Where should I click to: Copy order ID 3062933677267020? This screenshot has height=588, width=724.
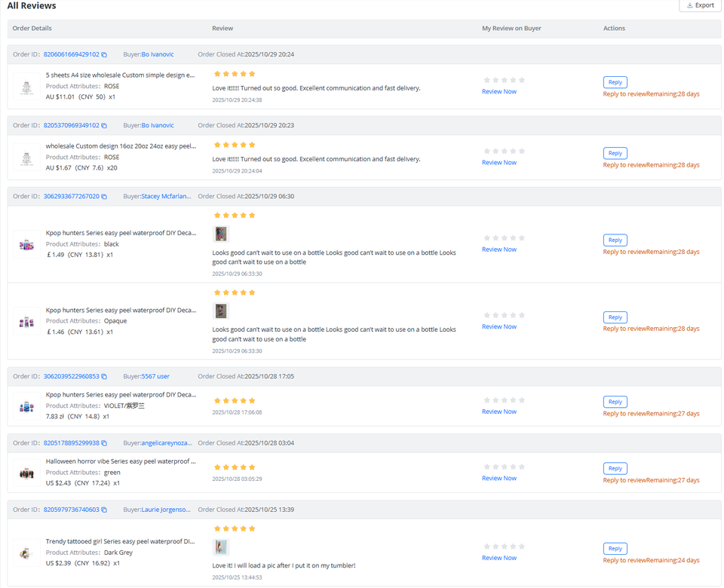tap(104, 197)
